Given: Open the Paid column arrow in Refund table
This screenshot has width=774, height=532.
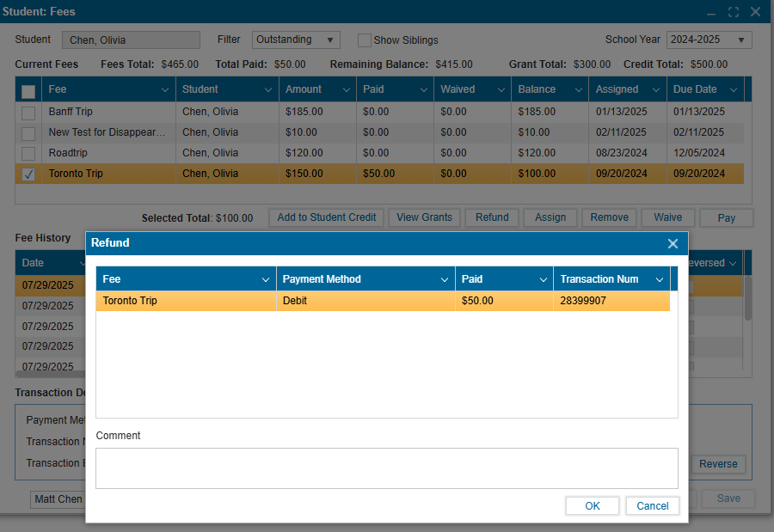Looking at the screenshot, I should click(544, 279).
